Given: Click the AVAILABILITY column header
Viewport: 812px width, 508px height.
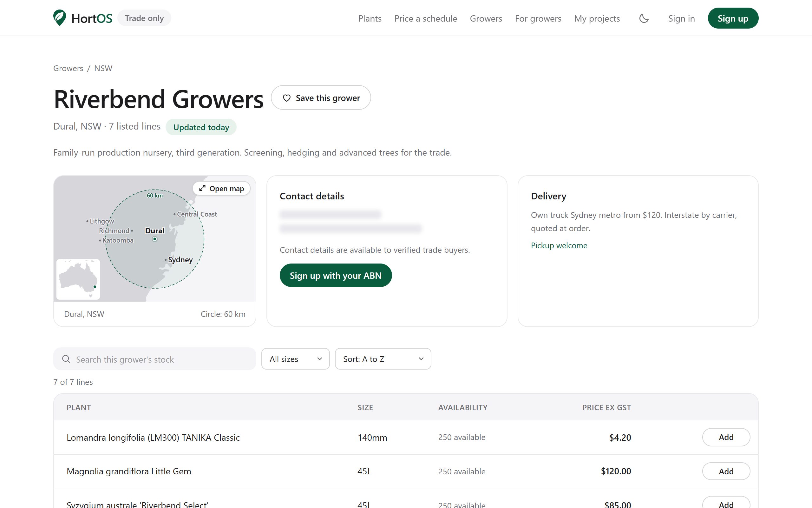Looking at the screenshot, I should pos(463,408).
